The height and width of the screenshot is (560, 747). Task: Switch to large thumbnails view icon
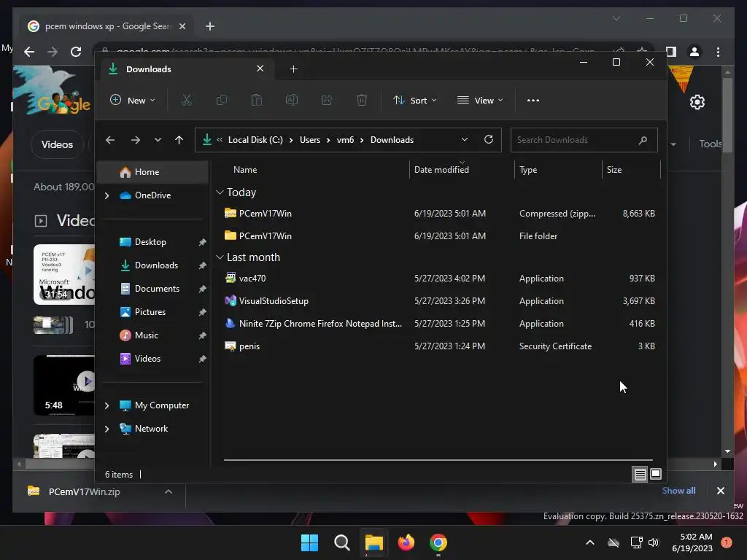(x=656, y=474)
